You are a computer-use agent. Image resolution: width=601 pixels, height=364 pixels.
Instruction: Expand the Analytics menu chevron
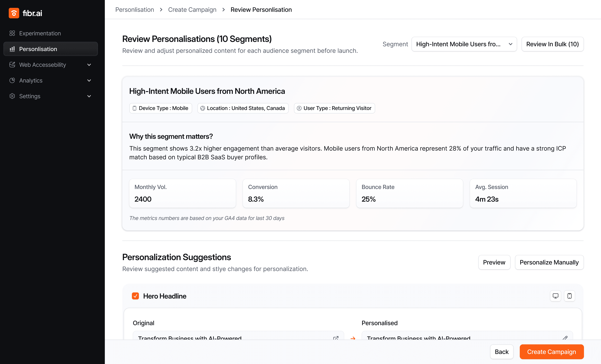pyautogui.click(x=89, y=80)
